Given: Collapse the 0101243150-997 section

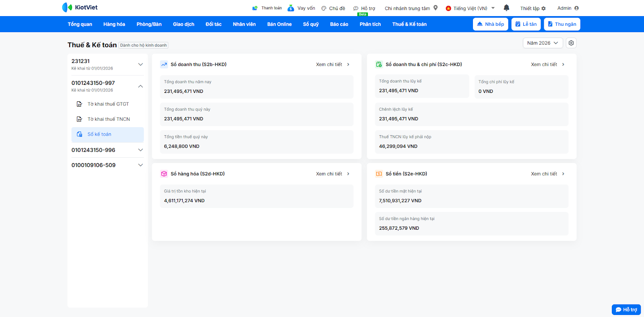Looking at the screenshot, I should point(140,86).
